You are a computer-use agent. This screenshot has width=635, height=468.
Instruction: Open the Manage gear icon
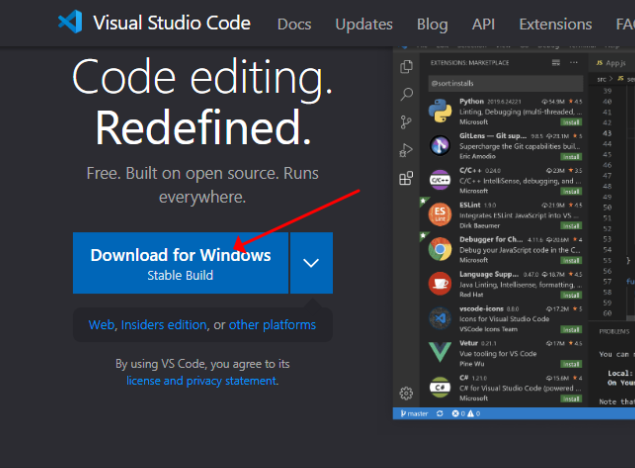(x=406, y=393)
